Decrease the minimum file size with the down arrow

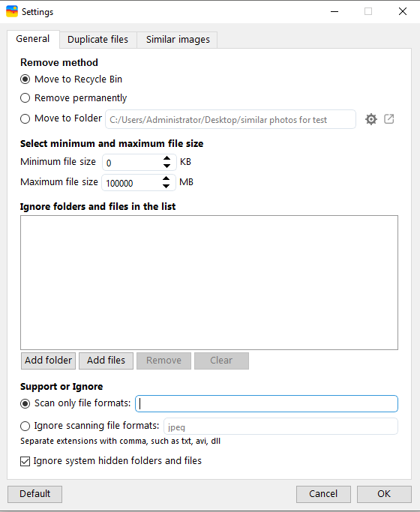(166, 166)
